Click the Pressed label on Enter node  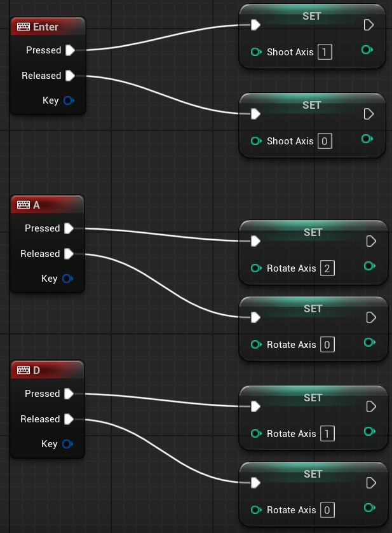(x=43, y=50)
